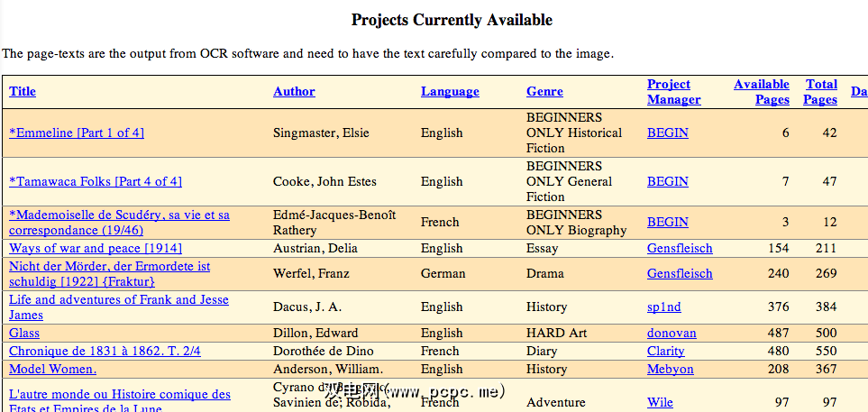The image size is (868, 412).
Task: View project manager donovan's profile
Action: click(x=672, y=333)
